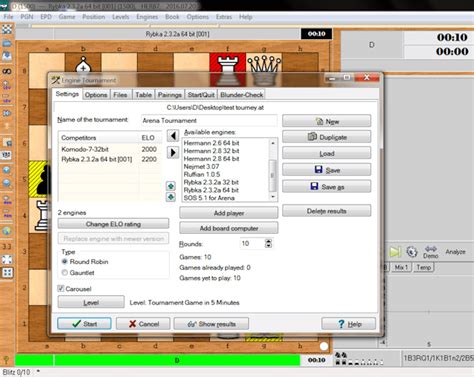474x377 pixels.
Task: Select 'Ruffian 1.0.5' in available engines
Action: point(202,174)
